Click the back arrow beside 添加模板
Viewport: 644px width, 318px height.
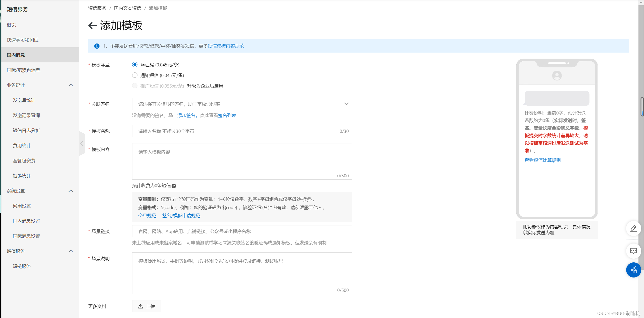point(93,25)
